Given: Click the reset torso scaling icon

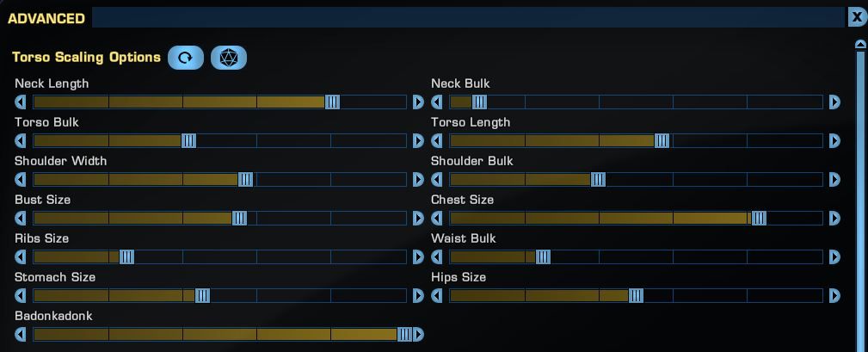Looking at the screenshot, I should point(186,58).
